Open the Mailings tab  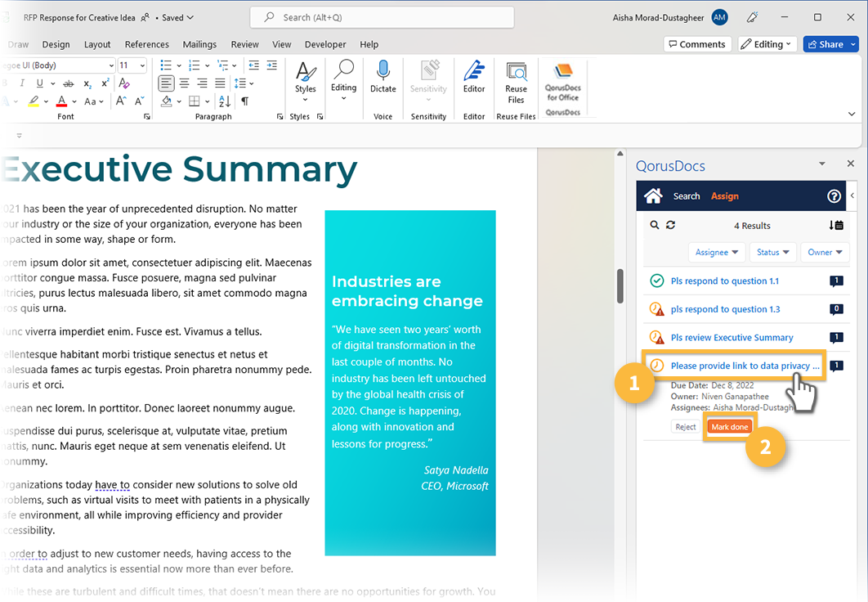point(199,44)
